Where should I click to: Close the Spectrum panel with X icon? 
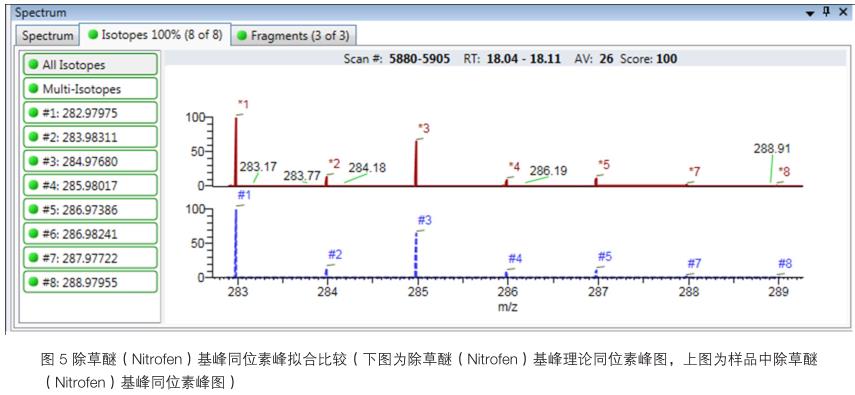tap(842, 11)
